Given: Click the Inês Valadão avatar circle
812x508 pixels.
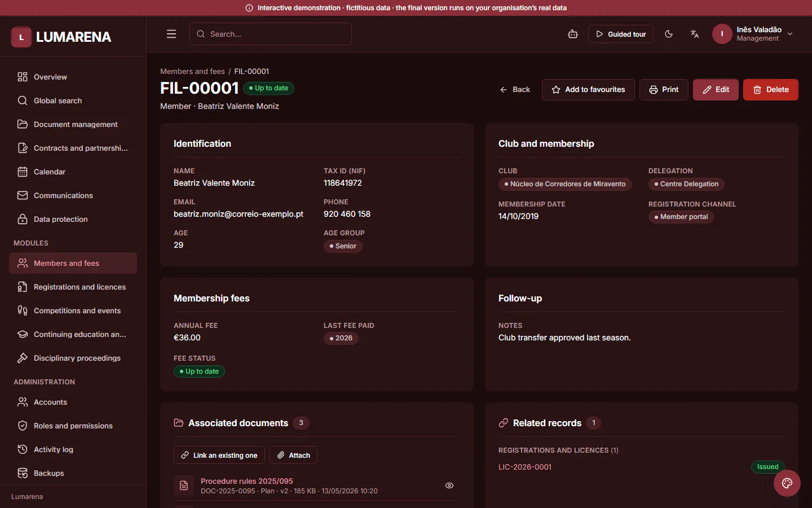Looking at the screenshot, I should pos(722,34).
